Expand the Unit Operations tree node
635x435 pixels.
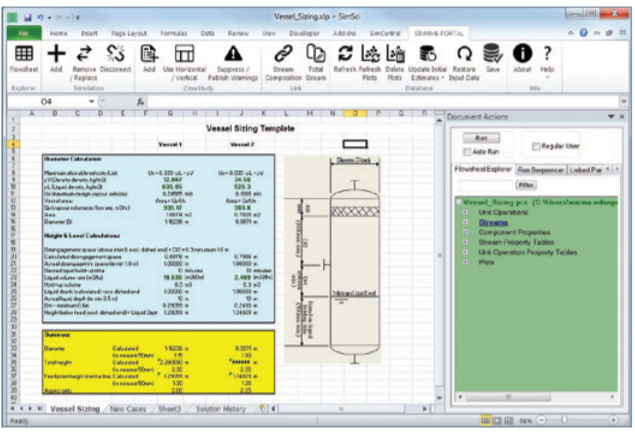coord(465,212)
